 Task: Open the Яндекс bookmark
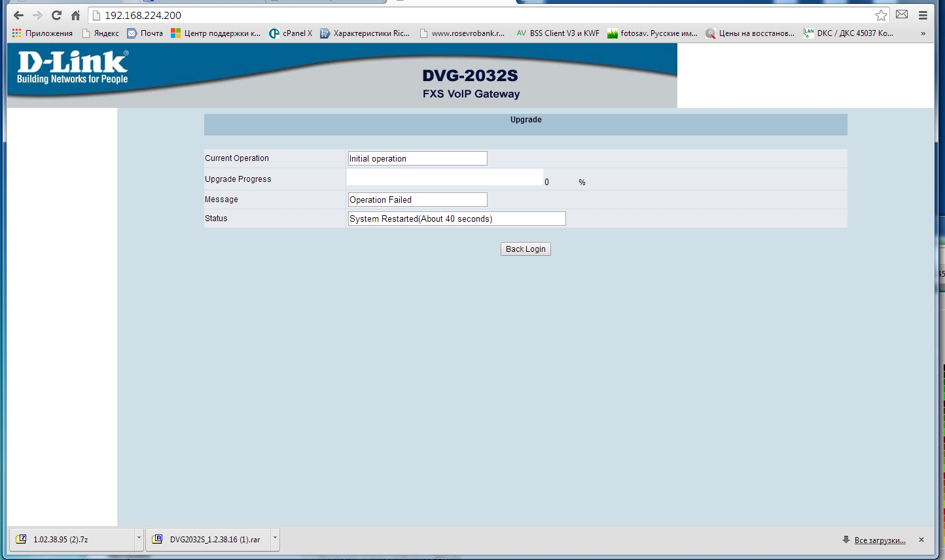pos(101,33)
